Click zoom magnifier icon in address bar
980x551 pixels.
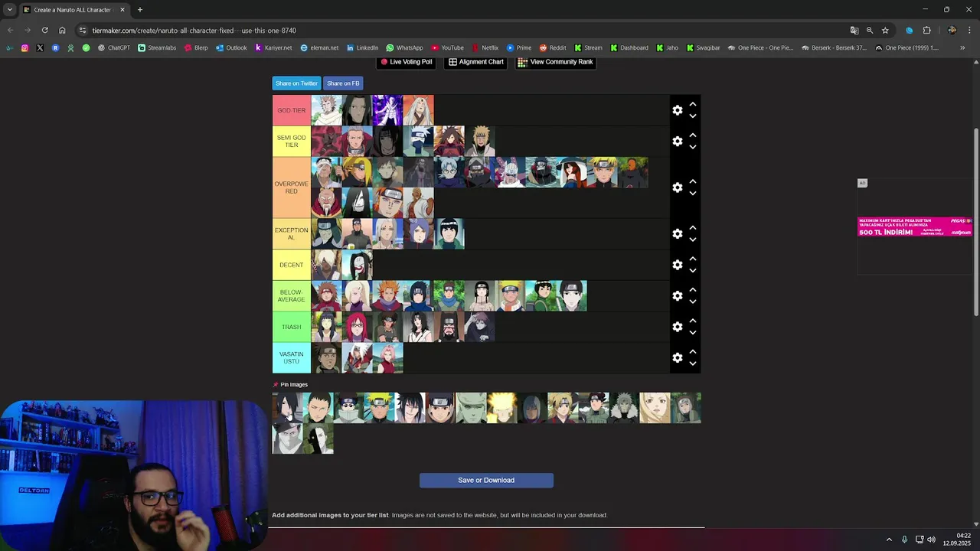pyautogui.click(x=870, y=31)
